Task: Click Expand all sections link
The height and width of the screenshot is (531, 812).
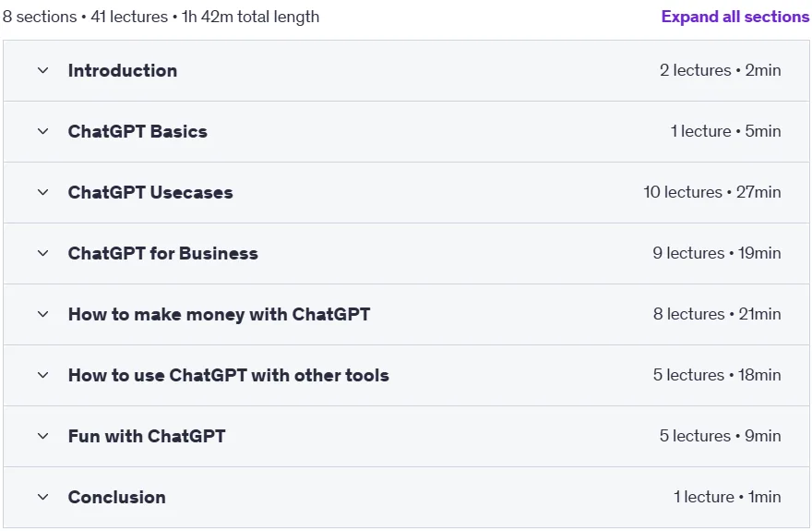Action: tap(734, 17)
